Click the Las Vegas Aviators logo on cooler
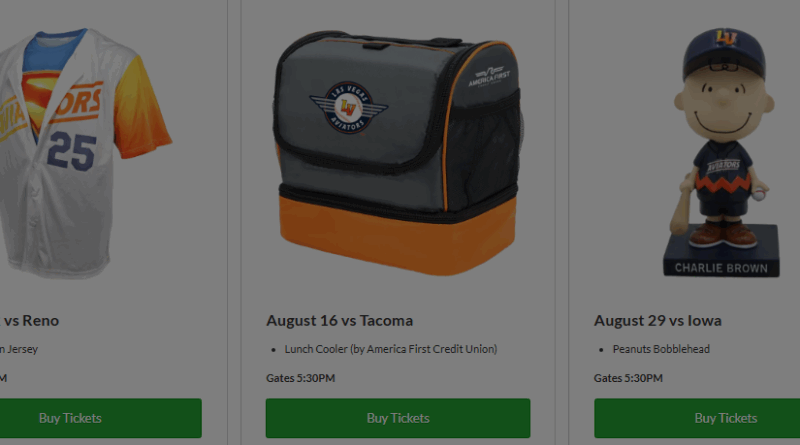Viewport: 800px width, 445px height. tap(348, 108)
